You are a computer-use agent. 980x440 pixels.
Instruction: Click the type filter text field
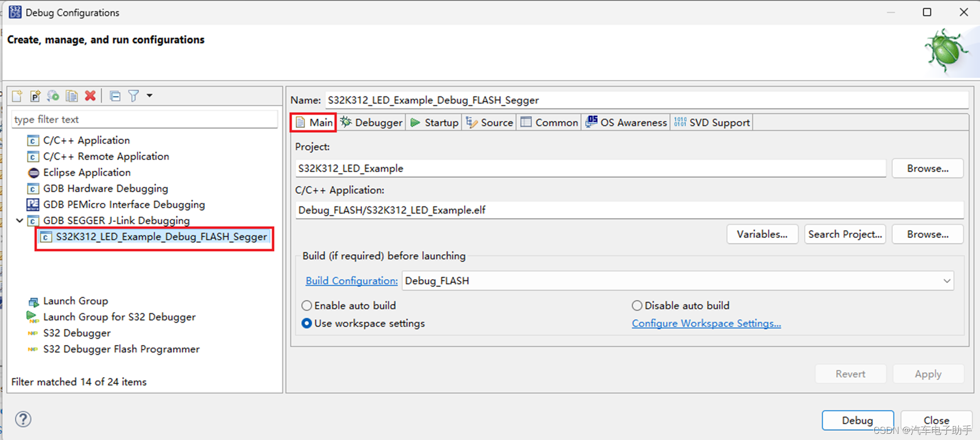144,119
